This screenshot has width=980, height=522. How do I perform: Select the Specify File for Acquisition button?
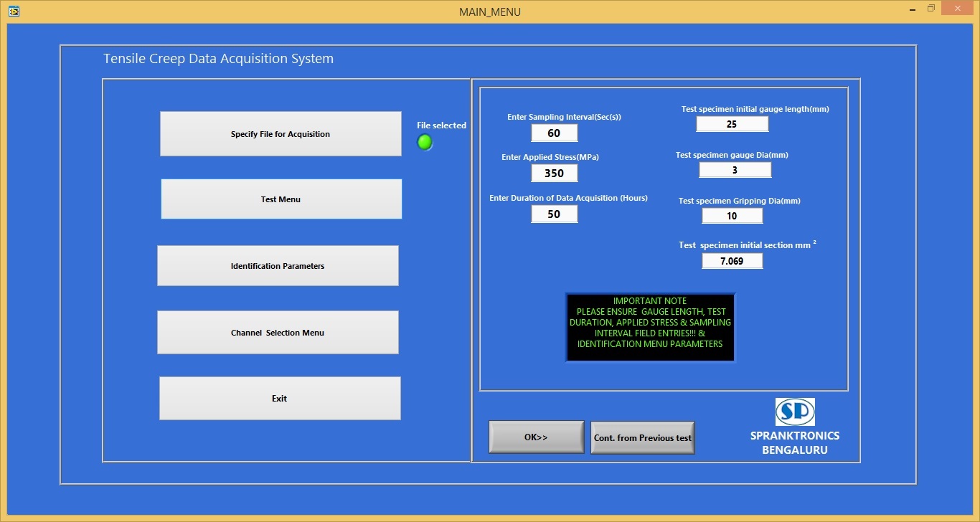[280, 133]
